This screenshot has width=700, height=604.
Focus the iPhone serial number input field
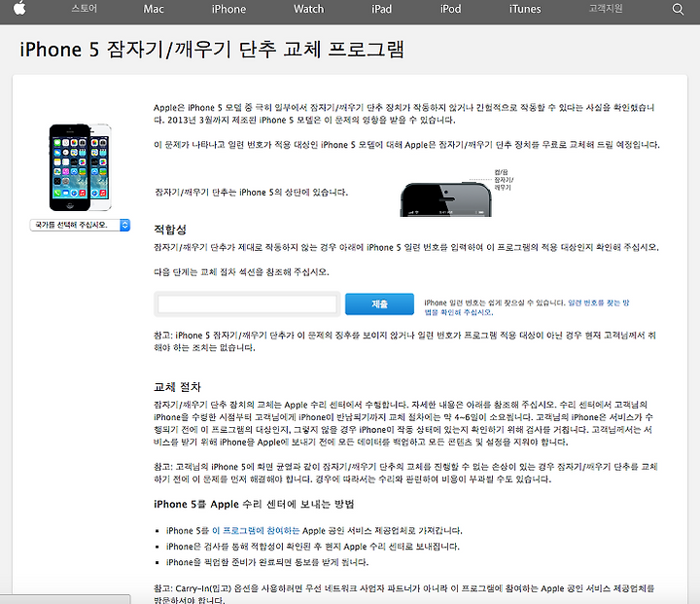[x=247, y=304]
